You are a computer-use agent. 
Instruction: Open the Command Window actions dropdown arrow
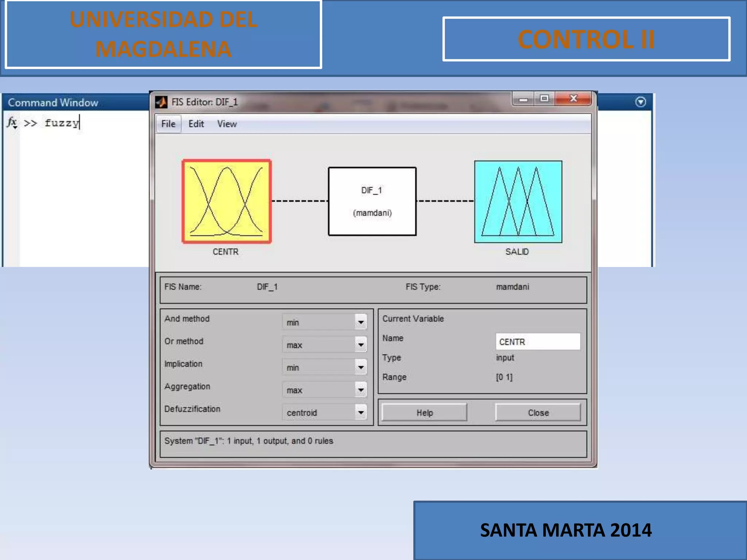[x=640, y=102]
